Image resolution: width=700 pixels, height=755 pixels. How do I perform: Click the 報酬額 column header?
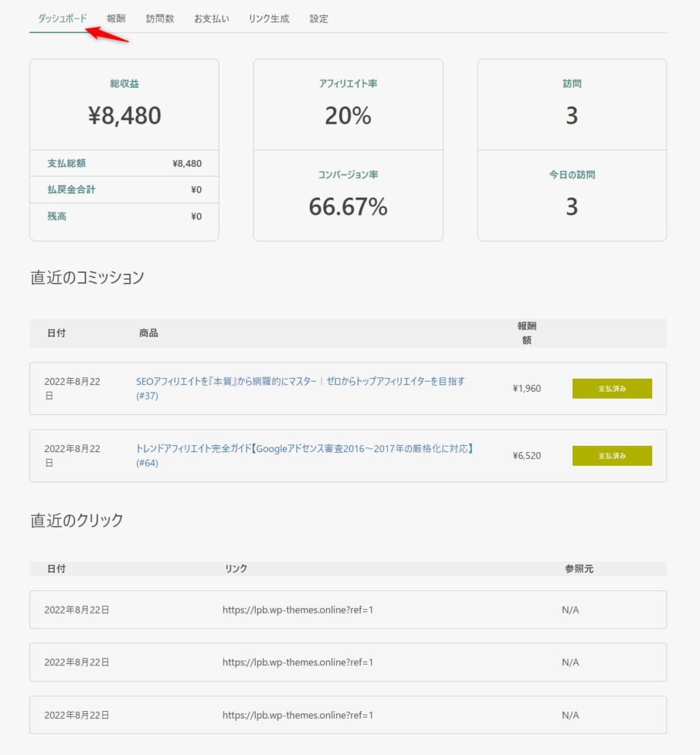[526, 333]
